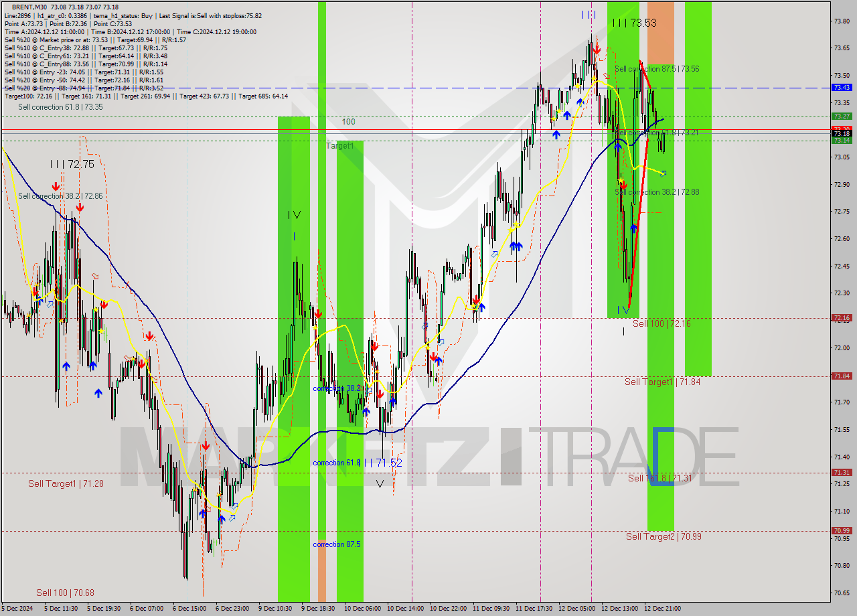
Task: Select the 'Sell correction 38.2 | 72.88' label
Action: click(x=657, y=192)
